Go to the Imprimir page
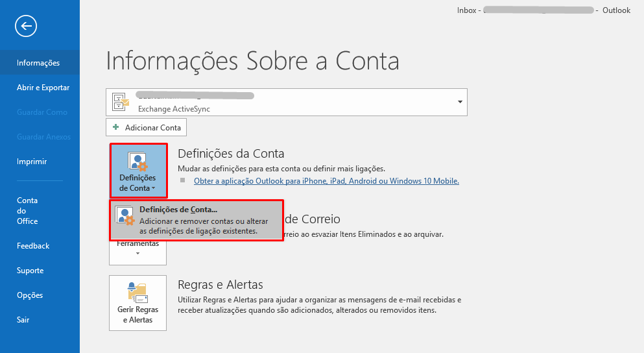 click(32, 162)
